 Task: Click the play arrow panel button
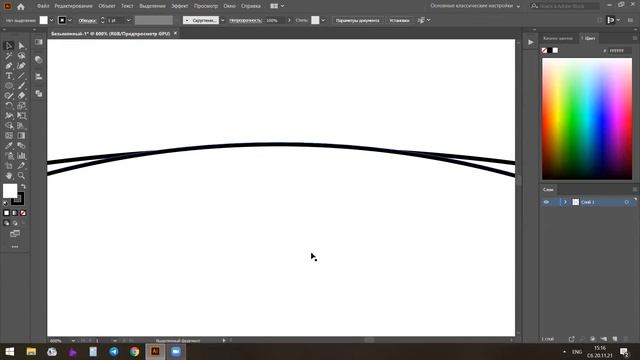coord(531,42)
